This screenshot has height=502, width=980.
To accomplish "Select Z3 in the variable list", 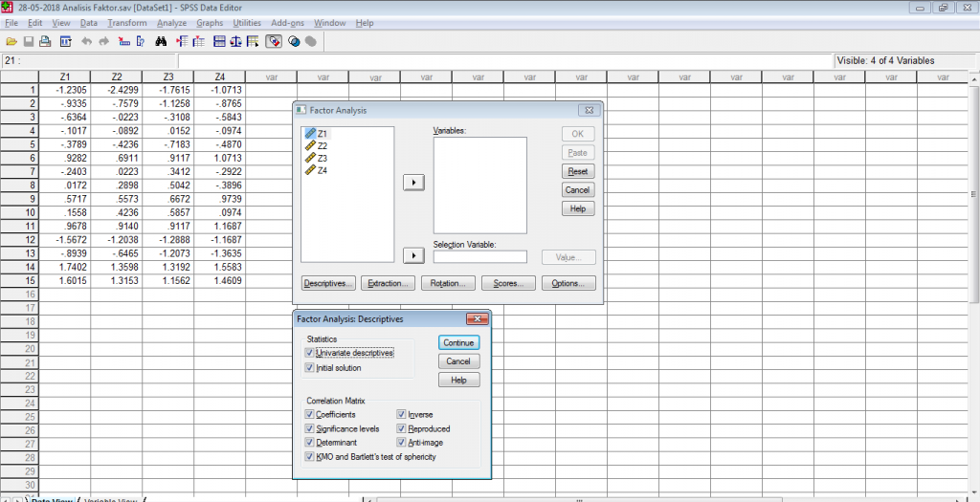I will (x=323, y=158).
